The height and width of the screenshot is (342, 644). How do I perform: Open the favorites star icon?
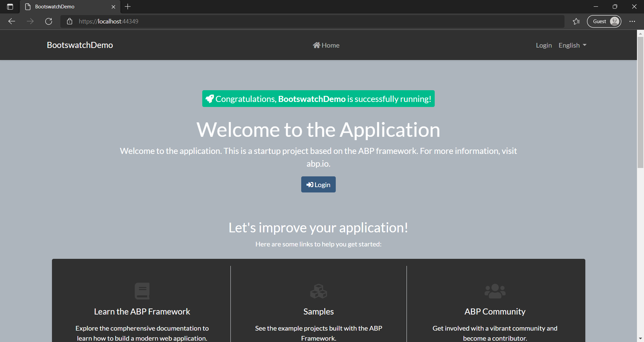576,21
